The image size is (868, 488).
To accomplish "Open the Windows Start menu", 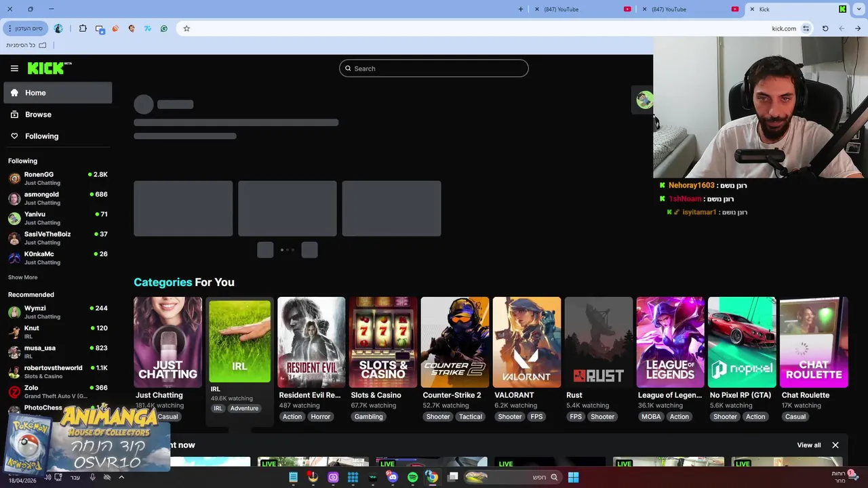I will point(573,477).
